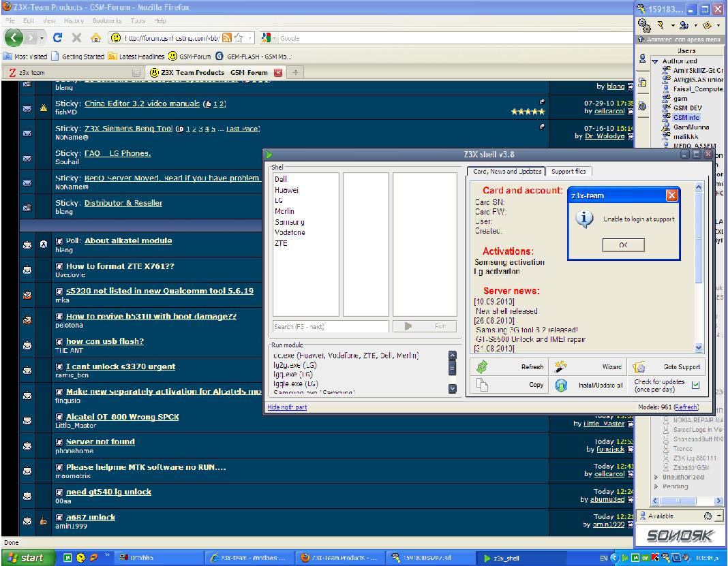The width and height of the screenshot is (728, 566).
Task: Click Run module list scroll-down arrow
Action: coord(452,388)
